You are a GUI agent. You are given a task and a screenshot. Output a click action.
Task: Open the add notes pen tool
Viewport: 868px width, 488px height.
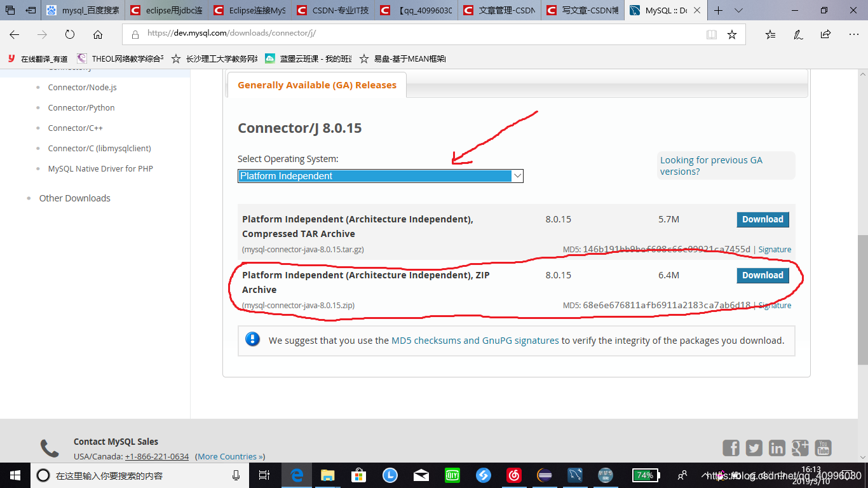point(798,34)
